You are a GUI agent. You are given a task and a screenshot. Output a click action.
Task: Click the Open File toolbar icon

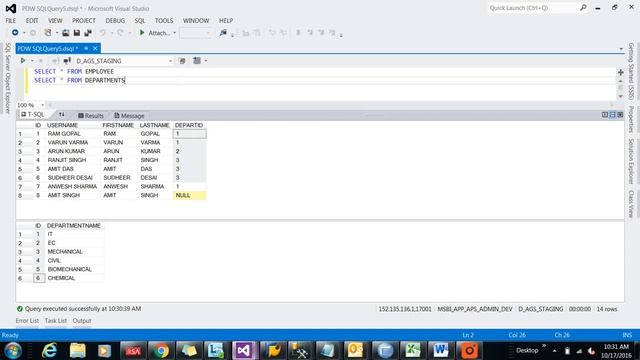tap(65, 33)
